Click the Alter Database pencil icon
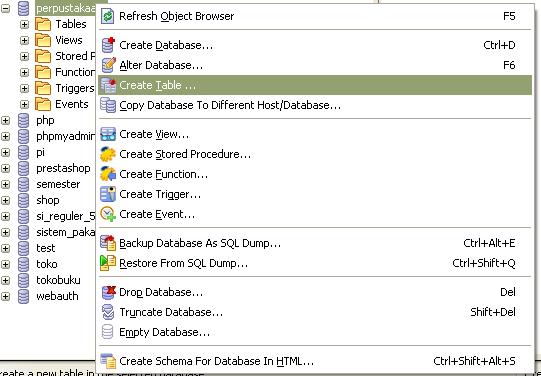 (108, 65)
